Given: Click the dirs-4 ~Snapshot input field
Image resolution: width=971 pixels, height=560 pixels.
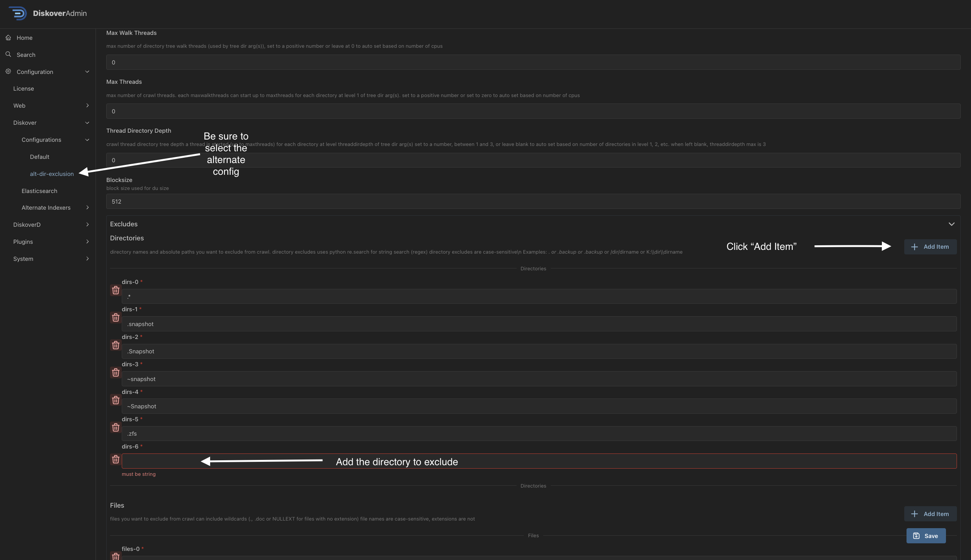Looking at the screenshot, I should click(539, 406).
